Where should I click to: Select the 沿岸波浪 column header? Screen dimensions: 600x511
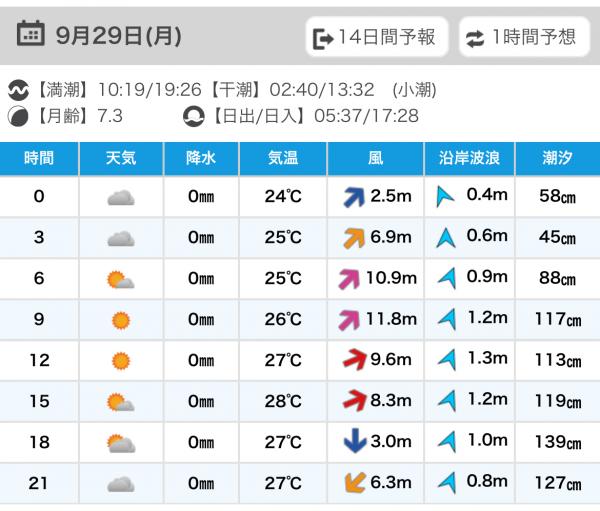(469, 157)
